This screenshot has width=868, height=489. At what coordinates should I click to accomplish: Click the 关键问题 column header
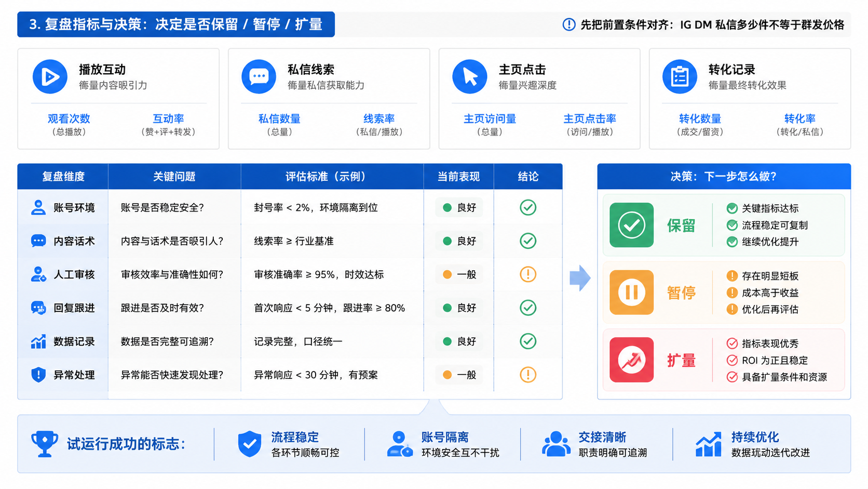point(174,177)
